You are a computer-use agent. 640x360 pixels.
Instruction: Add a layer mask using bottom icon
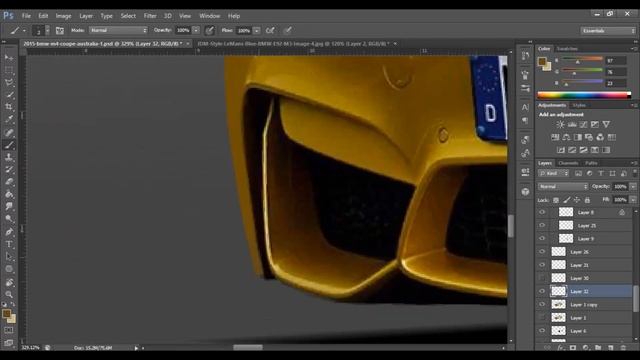point(573,348)
